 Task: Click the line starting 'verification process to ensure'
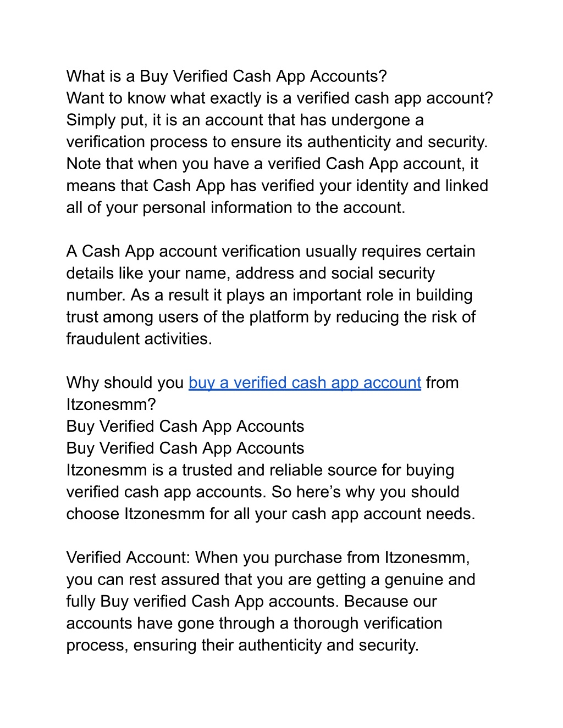tap(277, 142)
